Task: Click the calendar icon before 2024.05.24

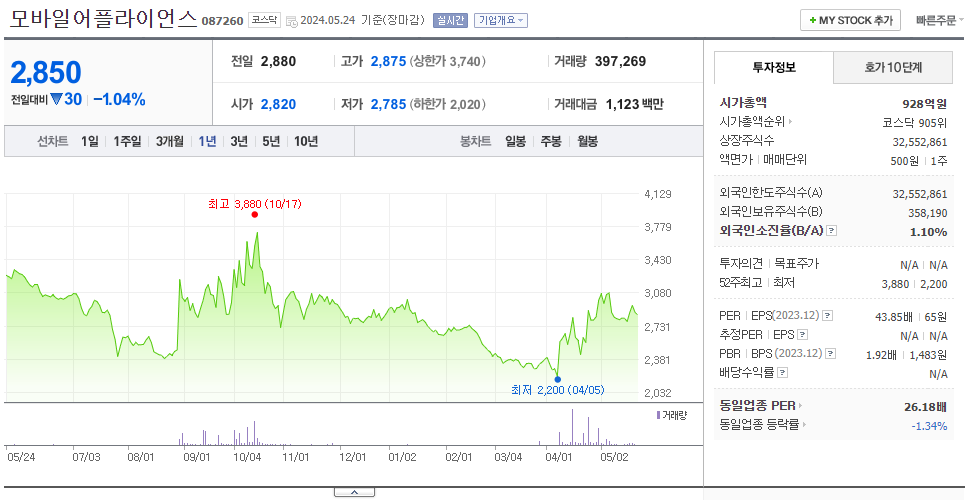Action: click(x=292, y=21)
